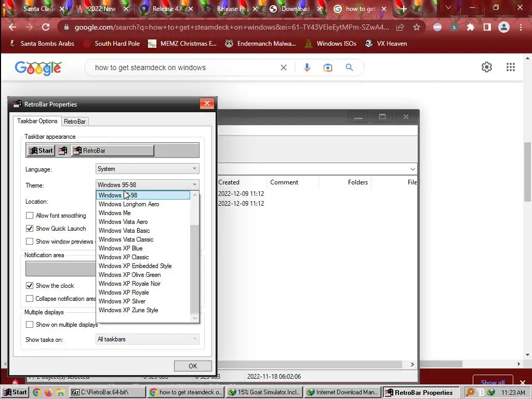Click Start in the taskbar appearance preview
This screenshot has height=399, width=532.
[41, 150]
